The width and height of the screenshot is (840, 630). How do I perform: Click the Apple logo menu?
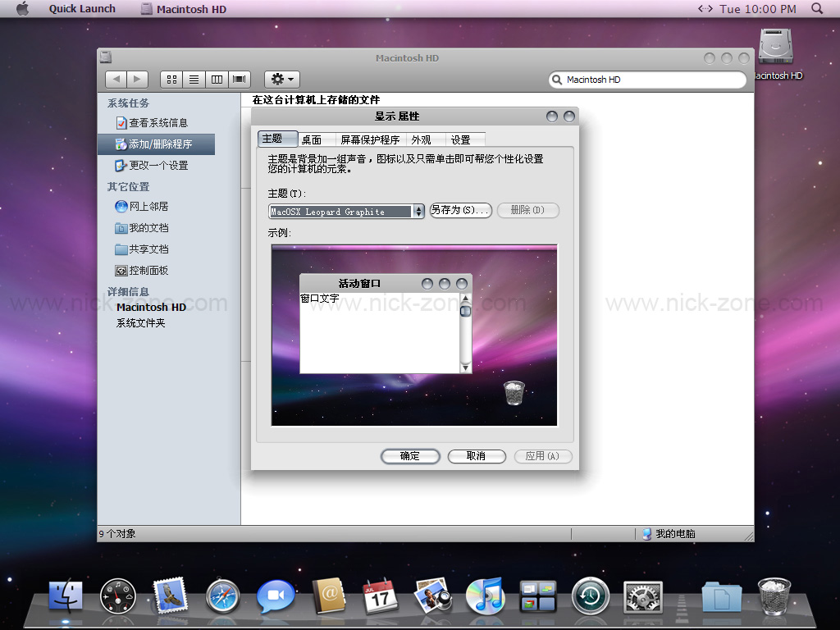coord(22,8)
